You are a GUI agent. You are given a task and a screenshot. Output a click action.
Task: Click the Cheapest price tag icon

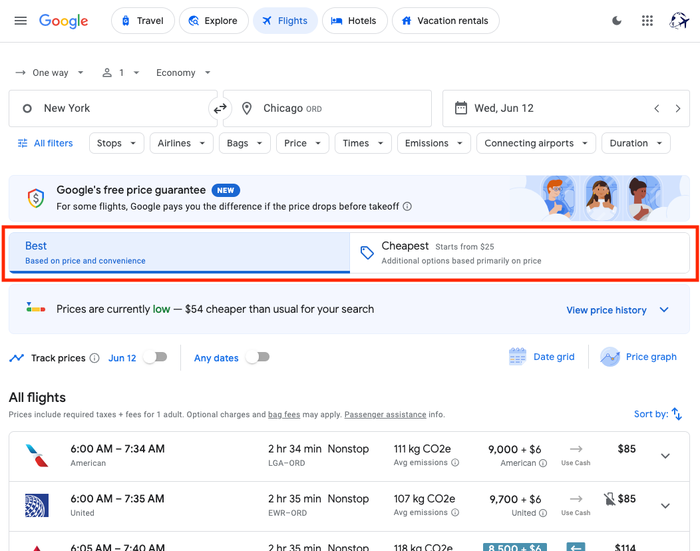click(367, 253)
